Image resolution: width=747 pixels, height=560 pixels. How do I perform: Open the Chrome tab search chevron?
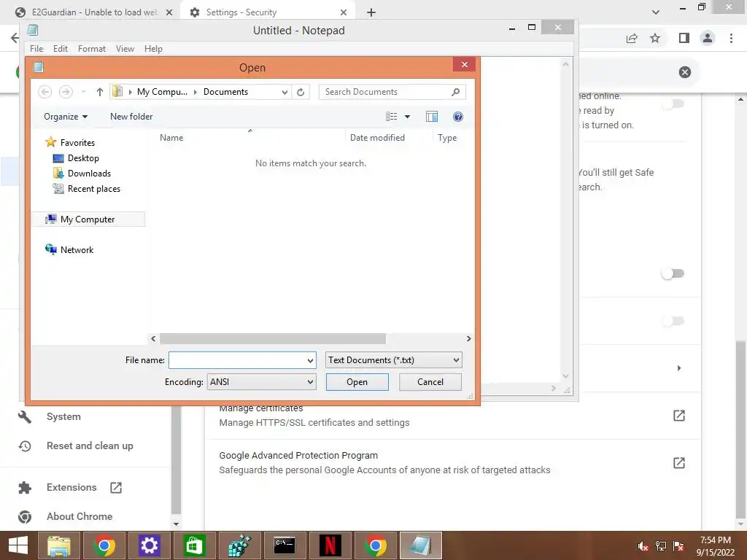coord(656,12)
